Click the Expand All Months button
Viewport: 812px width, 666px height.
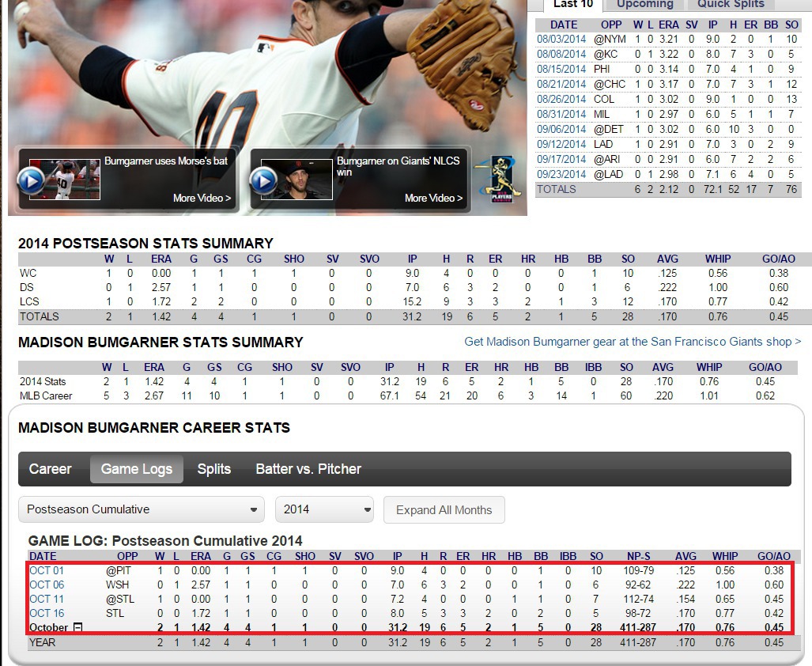click(x=444, y=510)
